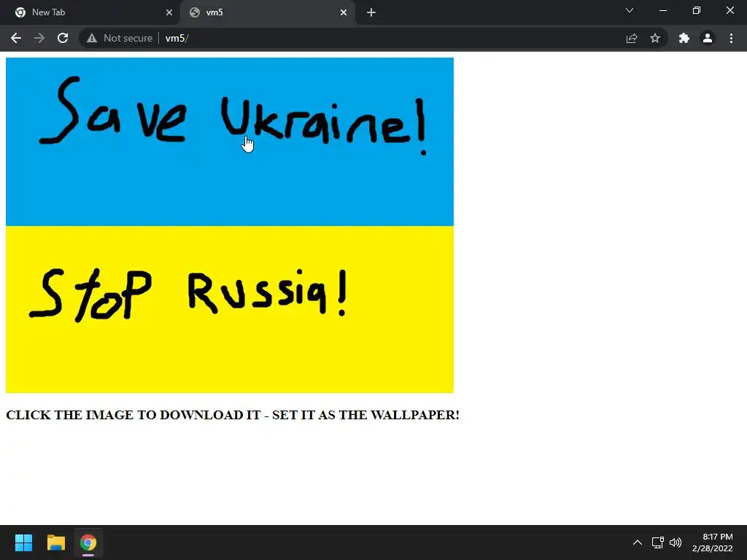Open the volume speaker tray icon

click(676, 542)
